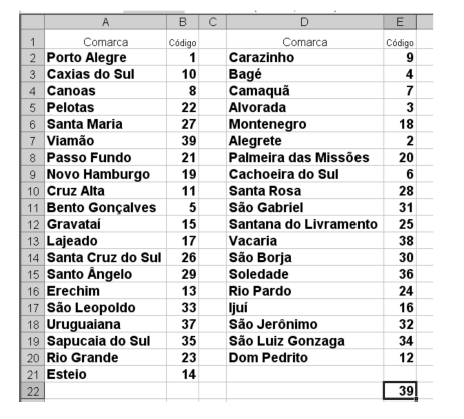464x419 pixels.
Task: Select column A header
Action: (105, 22)
